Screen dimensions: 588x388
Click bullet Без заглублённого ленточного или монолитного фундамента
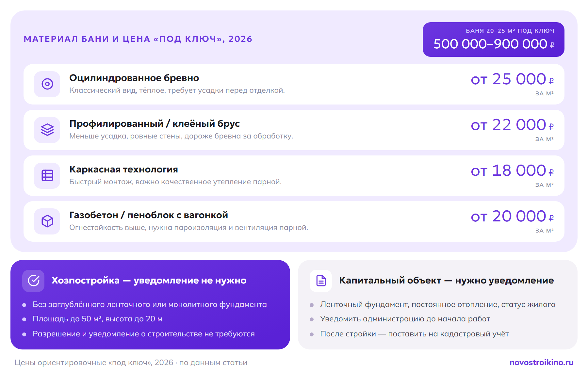click(x=150, y=305)
